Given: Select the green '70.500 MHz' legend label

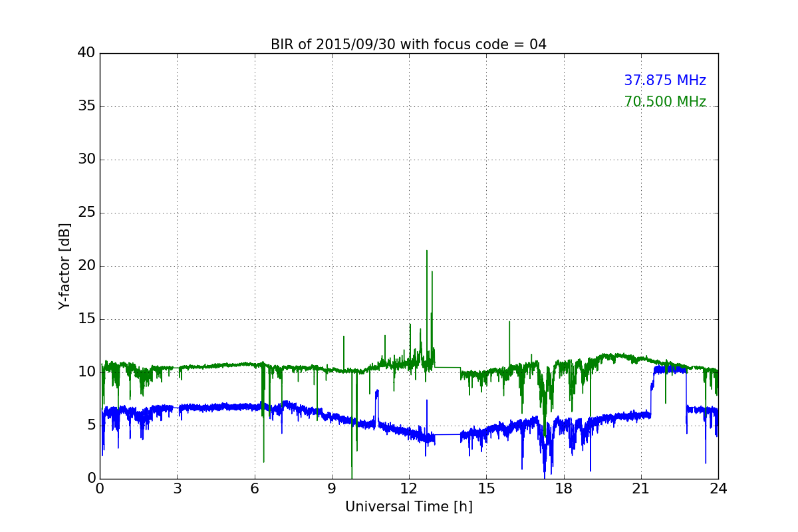Looking at the screenshot, I should coord(665,102).
